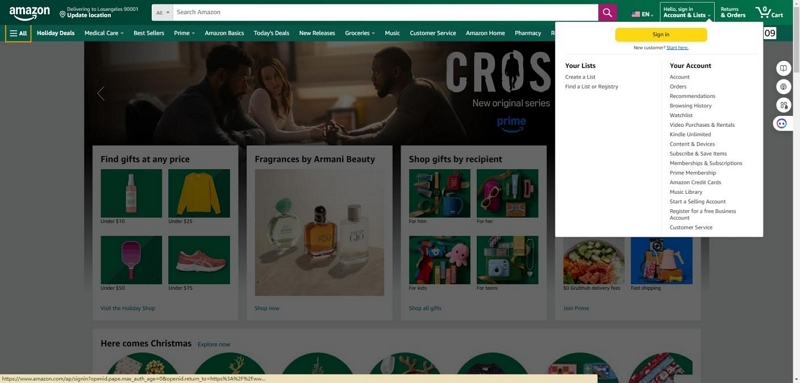
Task: Open Content & Devices link
Action: [x=692, y=144]
